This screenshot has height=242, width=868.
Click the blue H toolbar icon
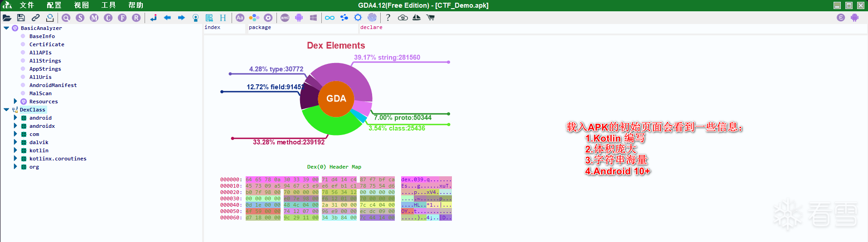(223, 18)
